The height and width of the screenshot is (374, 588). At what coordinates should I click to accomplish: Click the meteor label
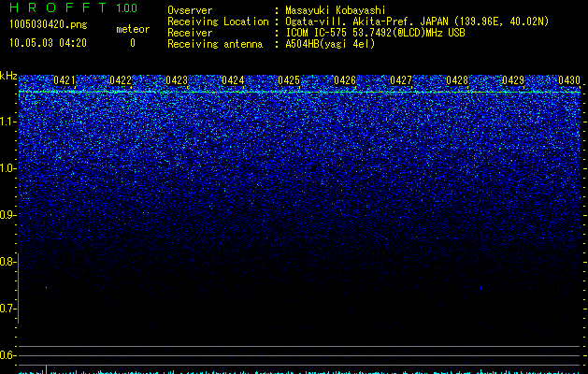pos(133,29)
